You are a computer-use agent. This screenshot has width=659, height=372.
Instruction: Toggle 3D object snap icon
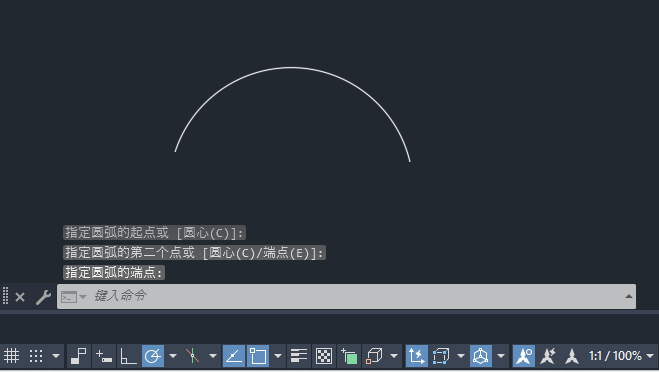point(374,356)
